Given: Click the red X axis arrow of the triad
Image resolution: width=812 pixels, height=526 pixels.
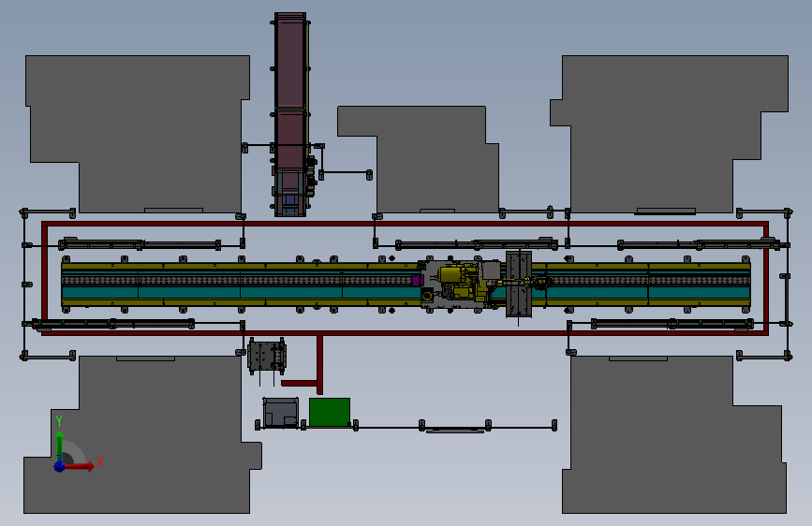Looking at the screenshot, I should [81, 466].
